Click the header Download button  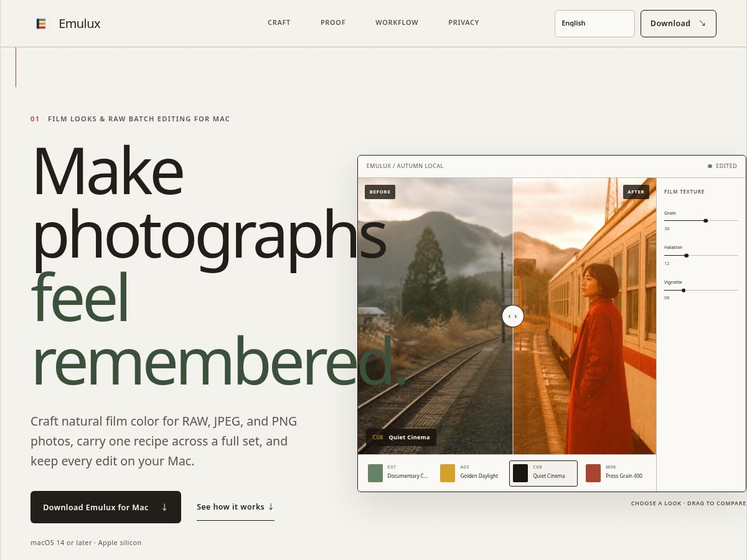click(679, 24)
